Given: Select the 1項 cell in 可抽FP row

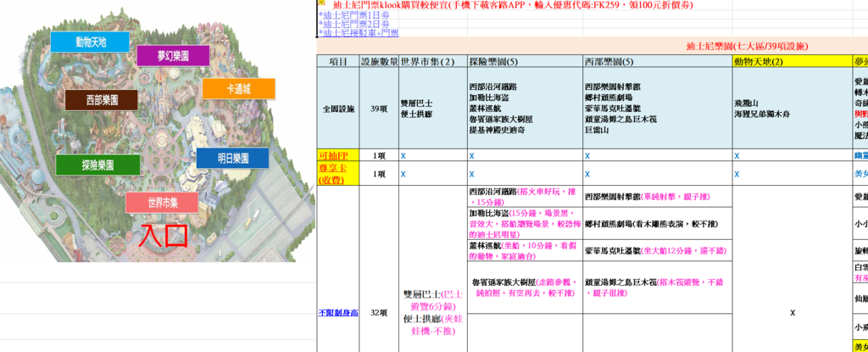Looking at the screenshot, I should 379,156.
